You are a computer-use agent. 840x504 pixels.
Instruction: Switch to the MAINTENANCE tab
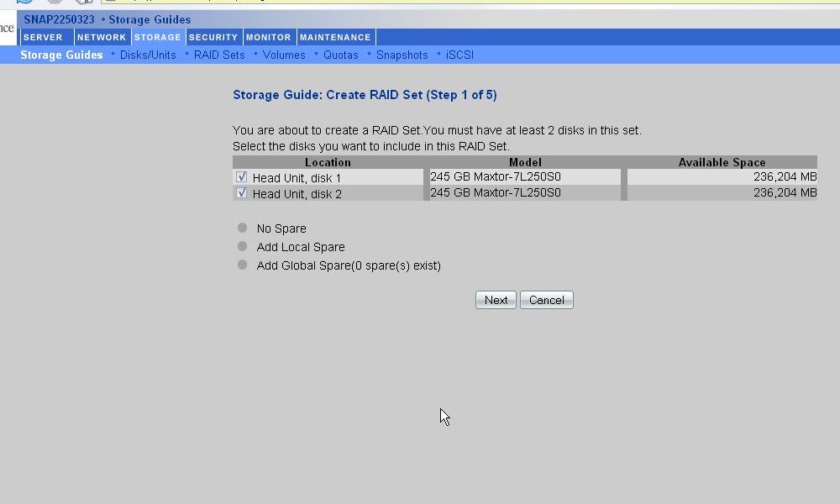(335, 37)
